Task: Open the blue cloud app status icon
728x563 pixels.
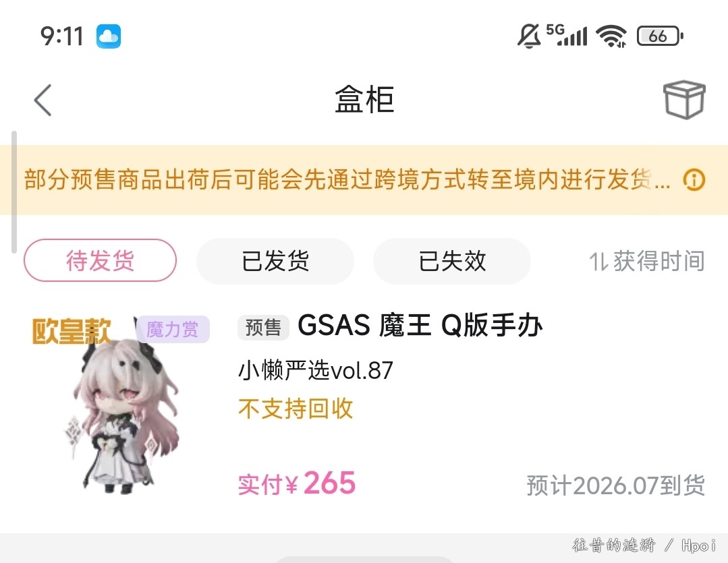Action: coord(109,36)
